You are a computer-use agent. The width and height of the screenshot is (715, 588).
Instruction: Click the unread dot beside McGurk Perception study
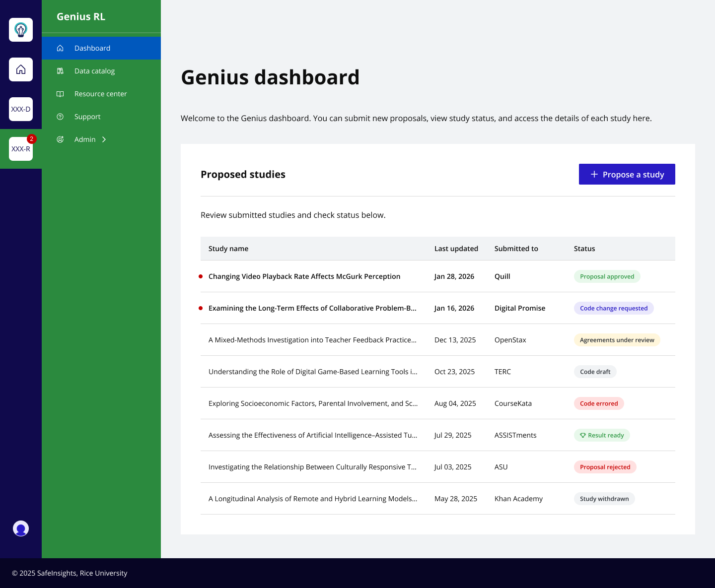tap(201, 276)
